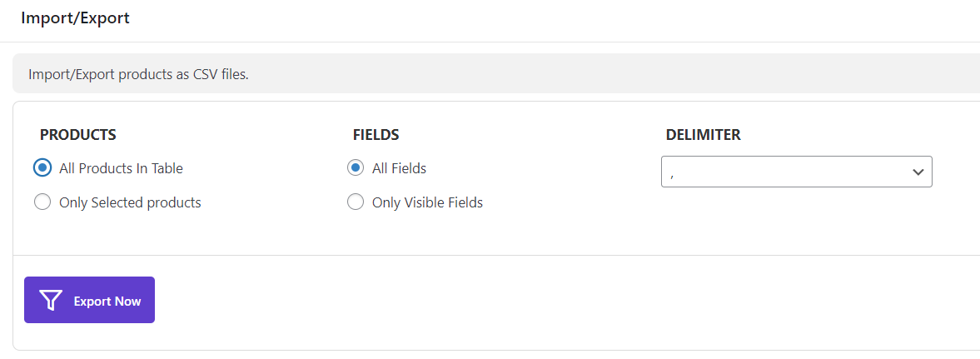Select the All Products In Table radio button
980x359 pixels.
(42, 168)
